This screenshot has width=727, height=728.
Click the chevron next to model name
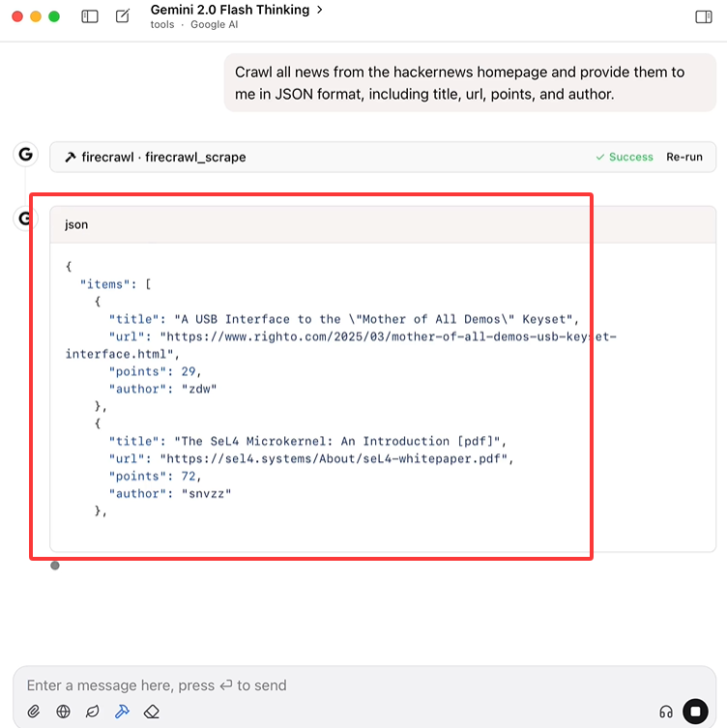click(319, 10)
